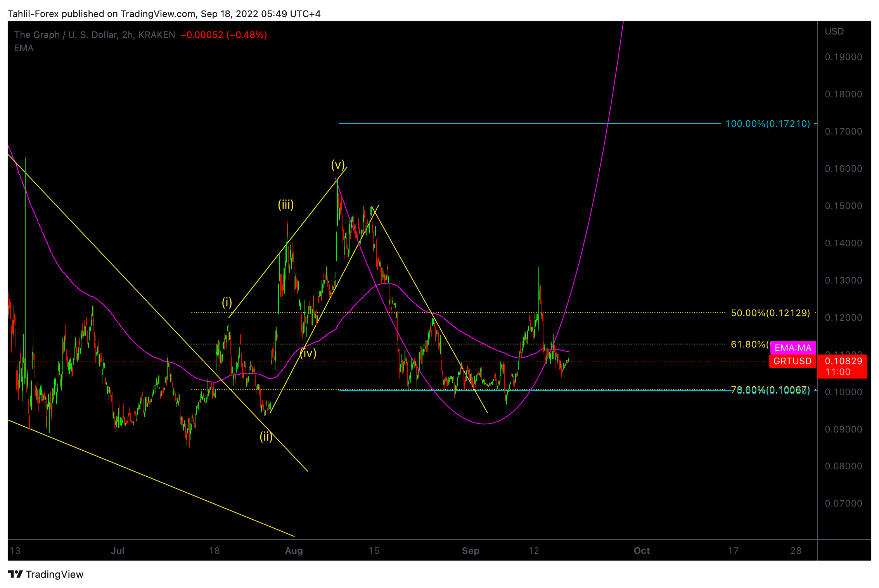Click the 28 date on time axis
The image size is (879, 588).
[796, 551]
